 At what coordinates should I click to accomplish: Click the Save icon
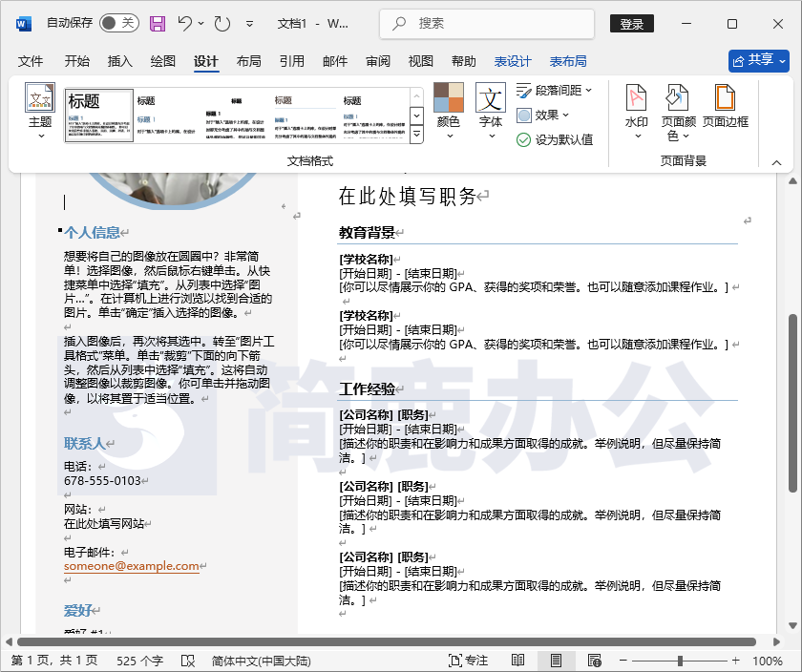pos(158,23)
